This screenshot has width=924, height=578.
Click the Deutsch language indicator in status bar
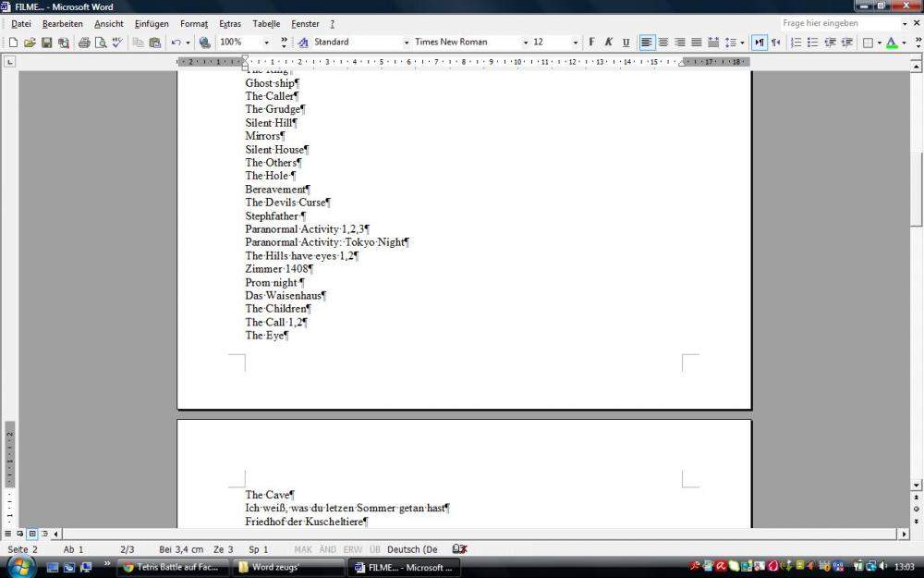(x=412, y=549)
